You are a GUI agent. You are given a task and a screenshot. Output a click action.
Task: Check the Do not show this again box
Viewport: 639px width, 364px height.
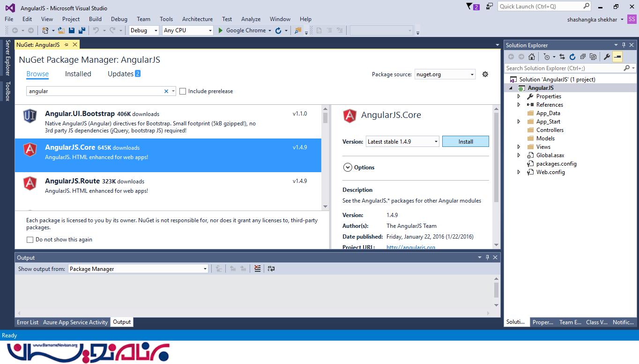30,240
